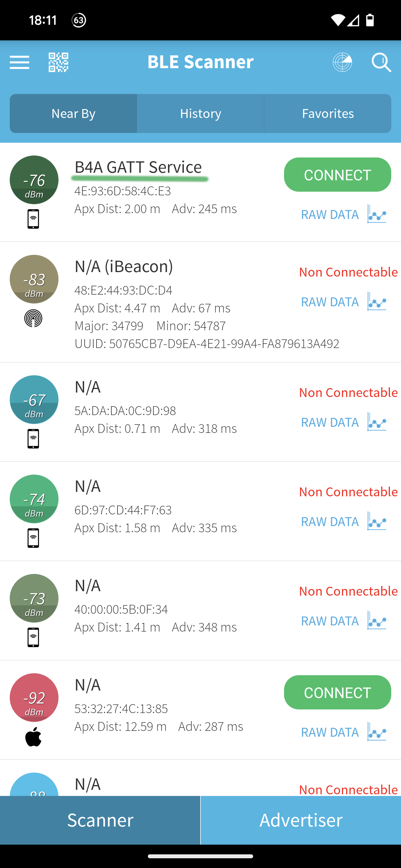Connect to B4A GATT Service
The image size is (401, 868).
[x=337, y=174]
